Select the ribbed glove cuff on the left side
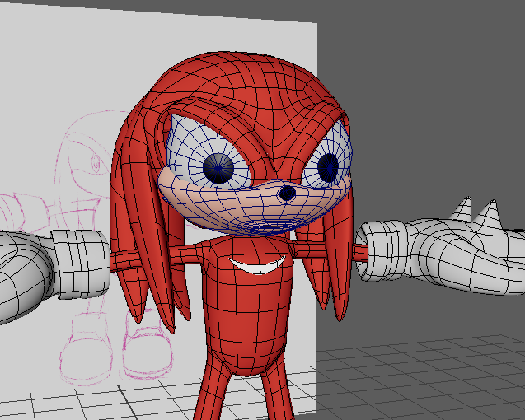 click(x=81, y=264)
